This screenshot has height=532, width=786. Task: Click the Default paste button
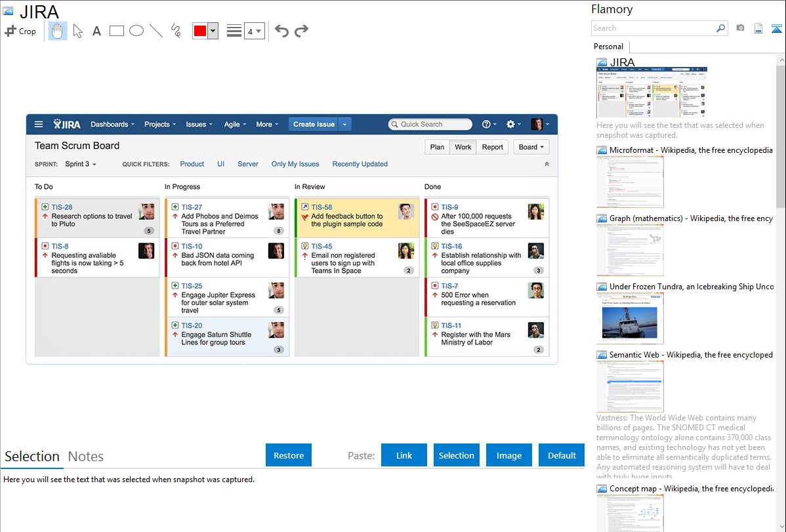click(x=562, y=455)
